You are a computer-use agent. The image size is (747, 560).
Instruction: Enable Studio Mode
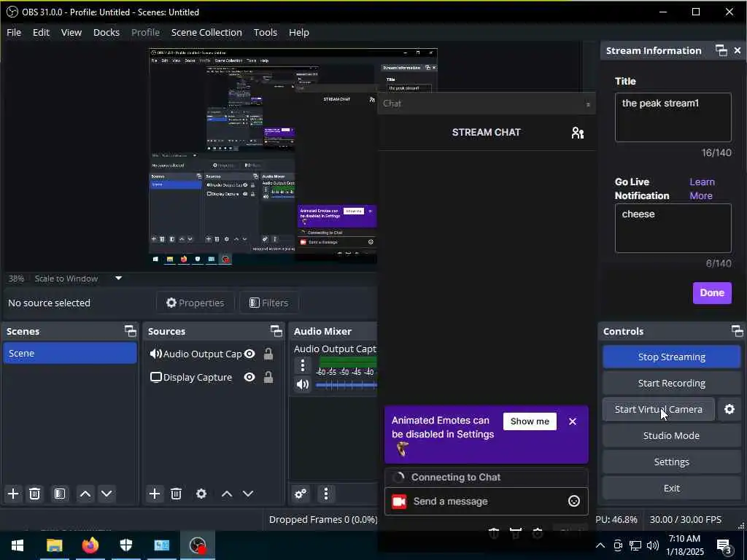671,436
